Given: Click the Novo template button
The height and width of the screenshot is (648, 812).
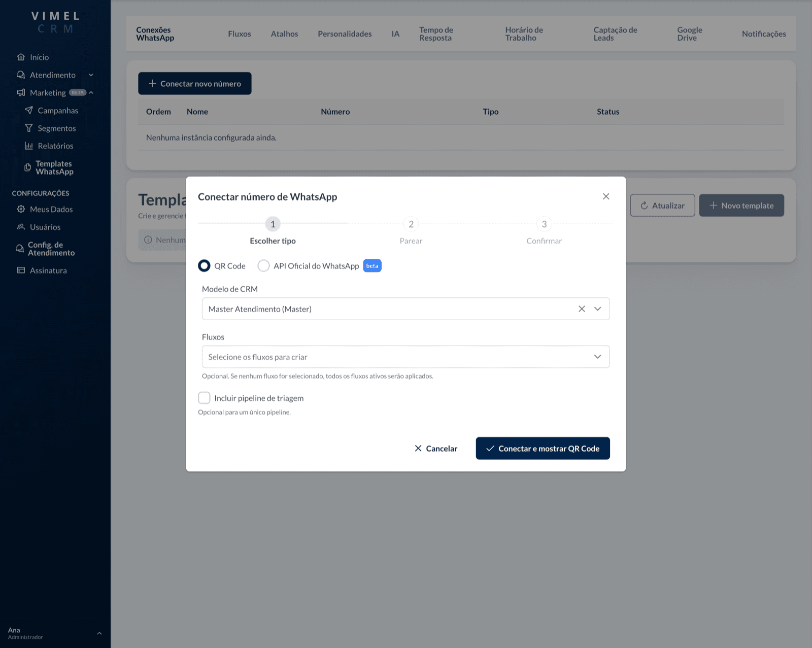Looking at the screenshot, I should 741,206.
